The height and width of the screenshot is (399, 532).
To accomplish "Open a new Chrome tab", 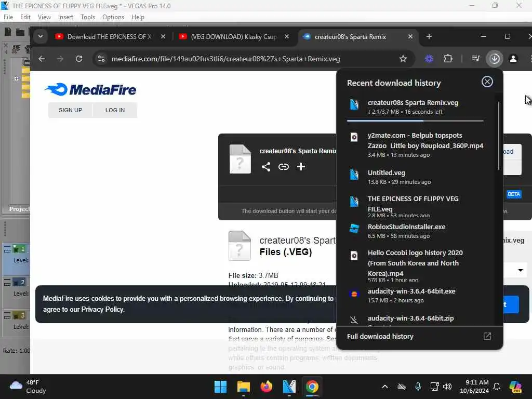I will (x=429, y=36).
